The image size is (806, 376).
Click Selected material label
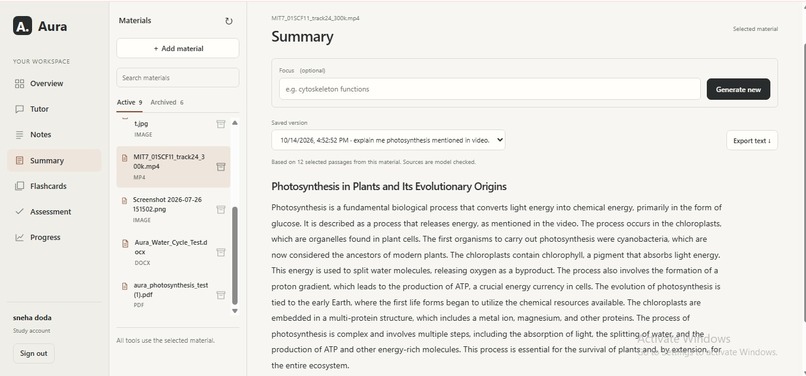tap(755, 29)
